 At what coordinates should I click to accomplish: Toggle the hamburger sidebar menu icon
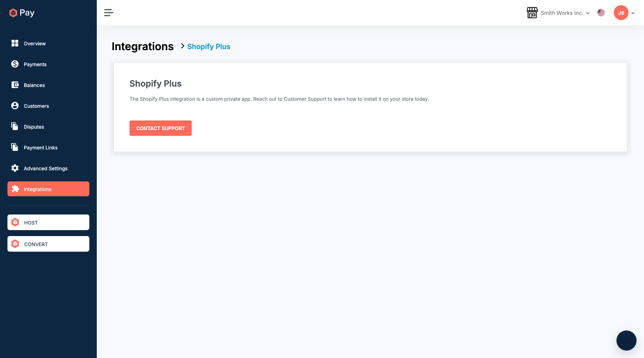click(108, 13)
